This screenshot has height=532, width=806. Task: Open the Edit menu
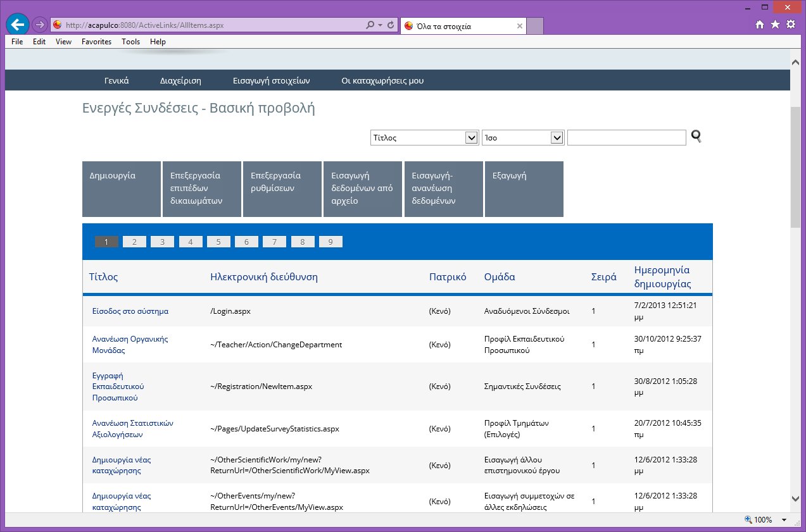point(39,42)
